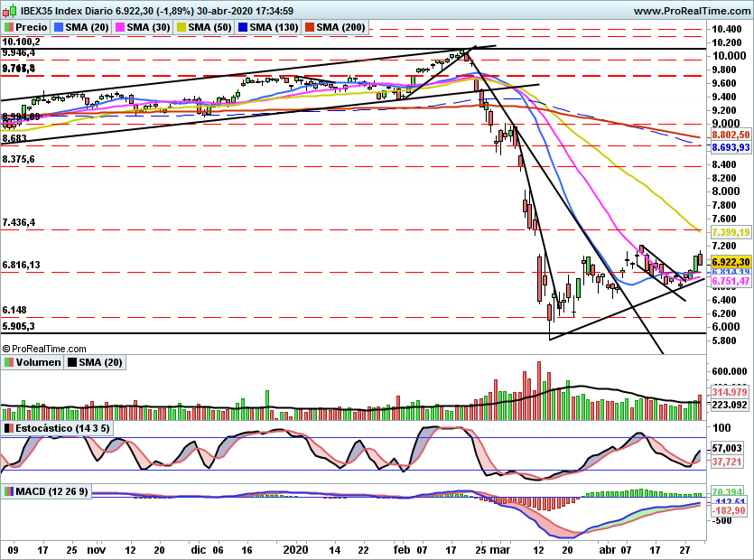Viewport: 754px width, 560px height.
Task: Open the Estocástico (14 3 5) label
Action: [x=62, y=428]
